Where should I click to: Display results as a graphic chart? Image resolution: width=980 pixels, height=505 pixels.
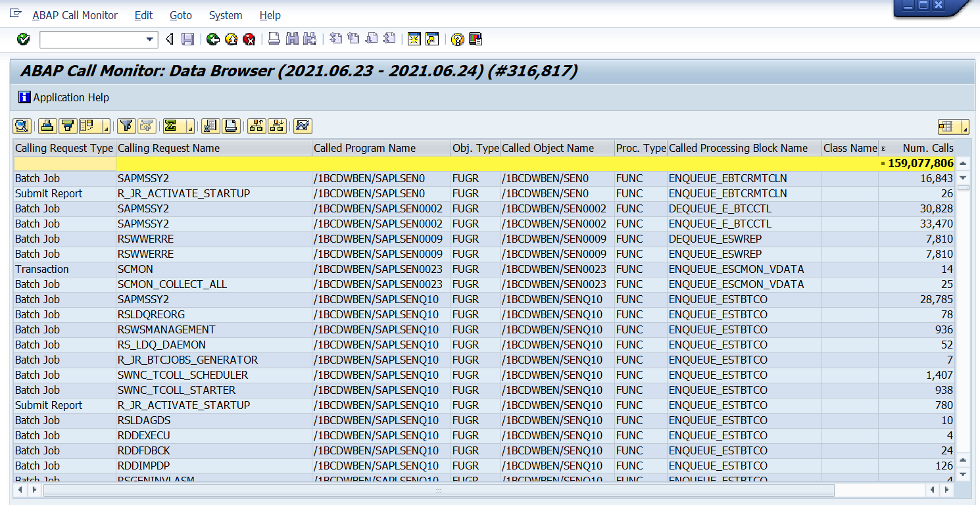click(x=302, y=126)
